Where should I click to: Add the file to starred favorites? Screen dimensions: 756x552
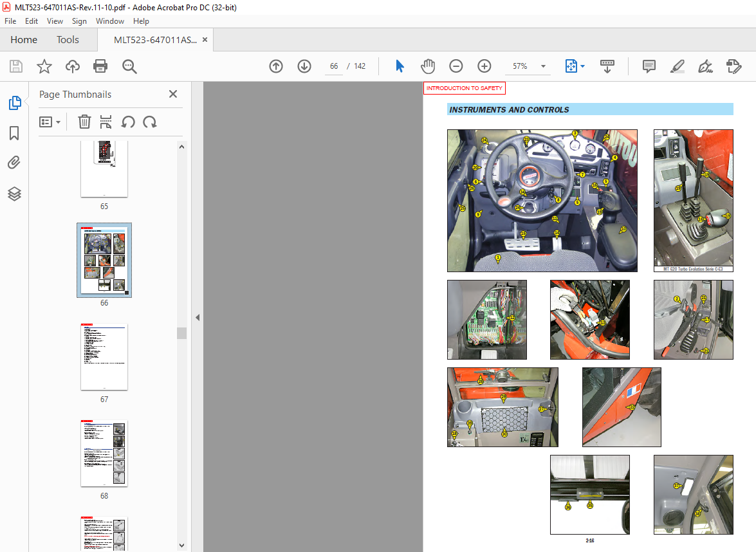coord(44,66)
